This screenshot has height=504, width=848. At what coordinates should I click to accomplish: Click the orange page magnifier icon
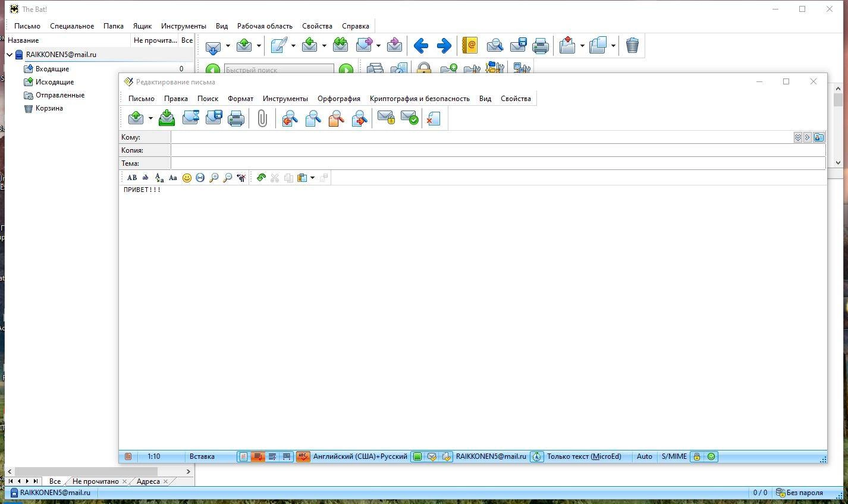336,118
